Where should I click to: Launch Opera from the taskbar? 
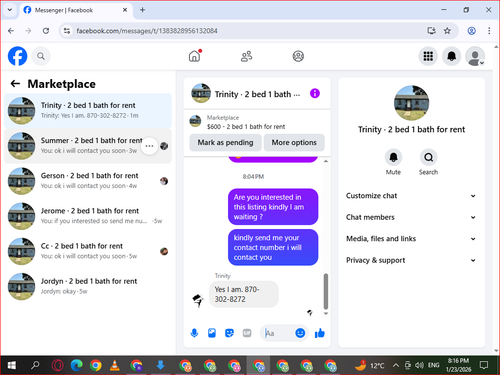pos(58,365)
